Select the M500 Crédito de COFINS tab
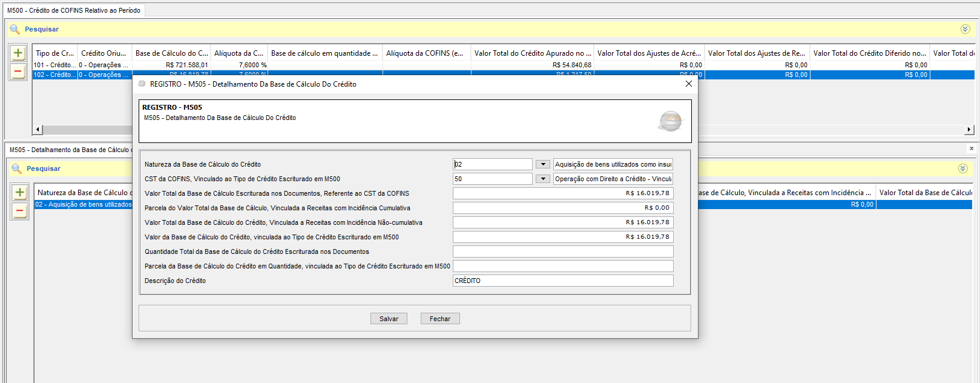Viewport: 980px width, 383px height. click(x=74, y=10)
